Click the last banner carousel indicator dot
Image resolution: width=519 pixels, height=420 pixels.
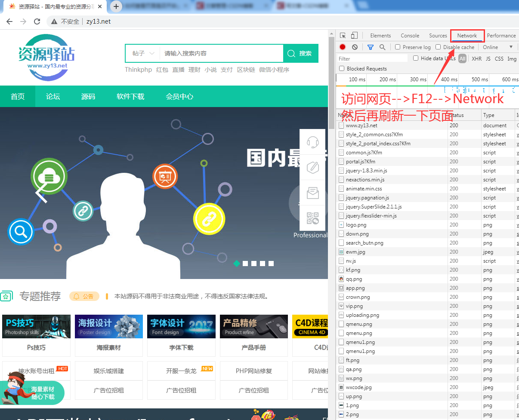[x=271, y=264]
